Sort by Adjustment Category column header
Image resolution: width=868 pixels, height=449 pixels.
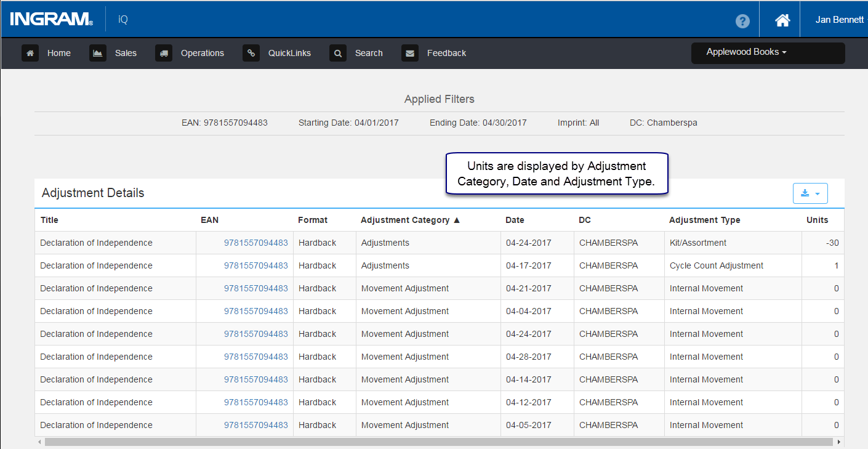411,220
